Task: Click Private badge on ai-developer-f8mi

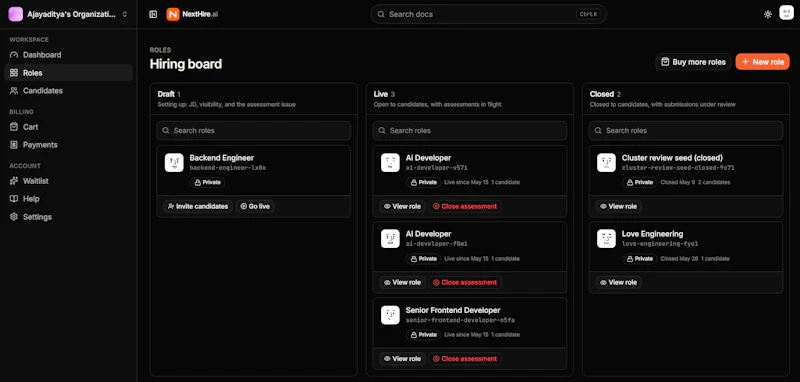Action: [x=423, y=259]
